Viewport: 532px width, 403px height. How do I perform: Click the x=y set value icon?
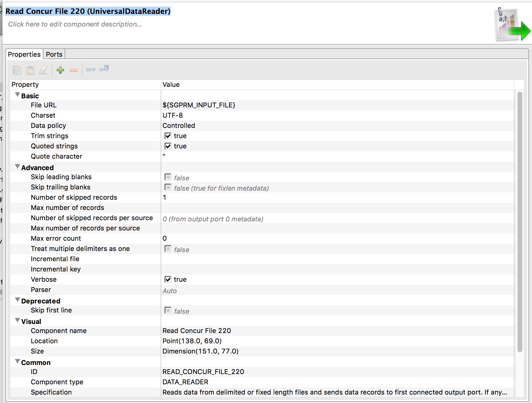(90, 69)
